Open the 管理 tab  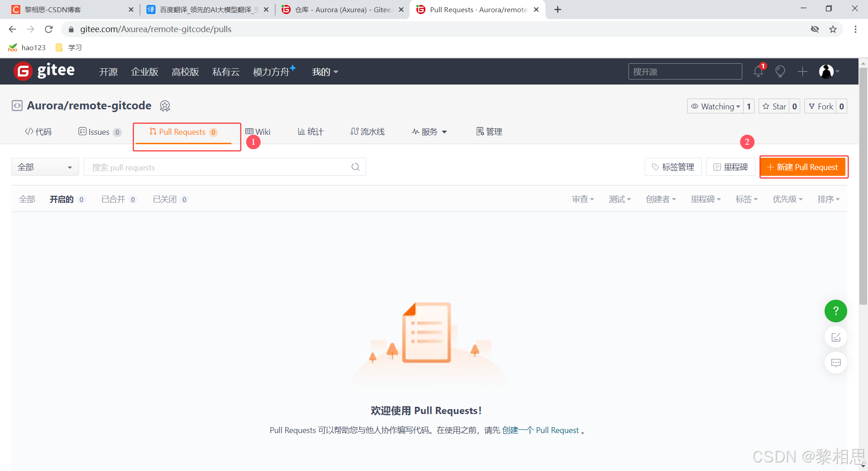coord(489,132)
